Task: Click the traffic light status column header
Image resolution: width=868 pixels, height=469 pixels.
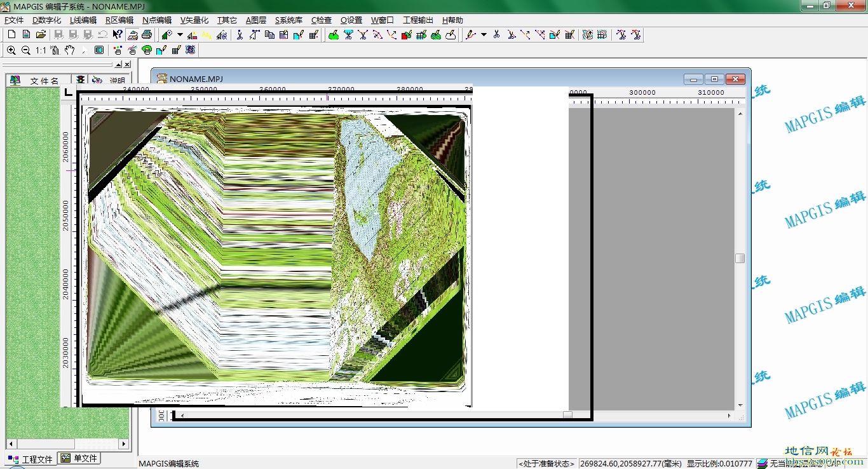Action: point(80,80)
